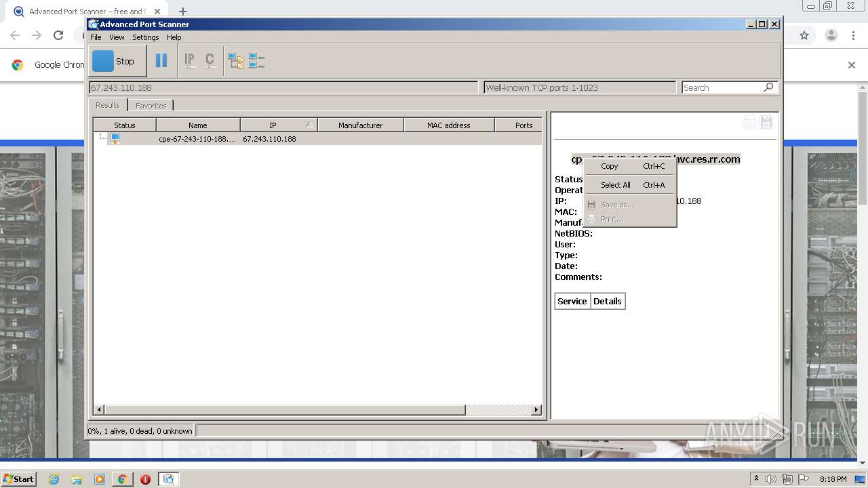Select the cpe-67-243-110-188 name cell
This screenshot has height=488, width=868.
(197, 139)
